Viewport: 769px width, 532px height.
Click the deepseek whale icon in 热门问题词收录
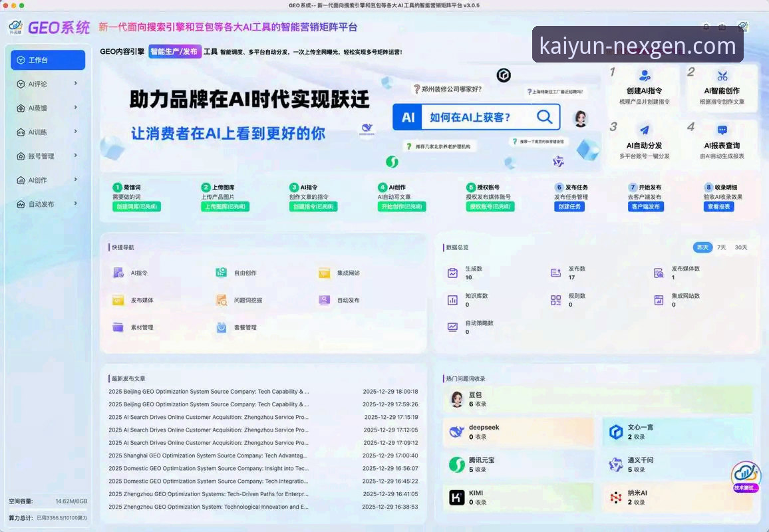point(456,431)
